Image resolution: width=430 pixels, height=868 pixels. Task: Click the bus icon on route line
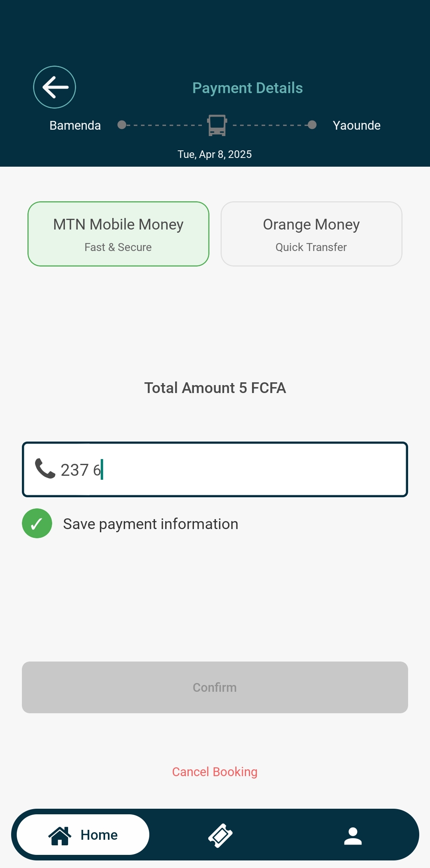pyautogui.click(x=217, y=125)
